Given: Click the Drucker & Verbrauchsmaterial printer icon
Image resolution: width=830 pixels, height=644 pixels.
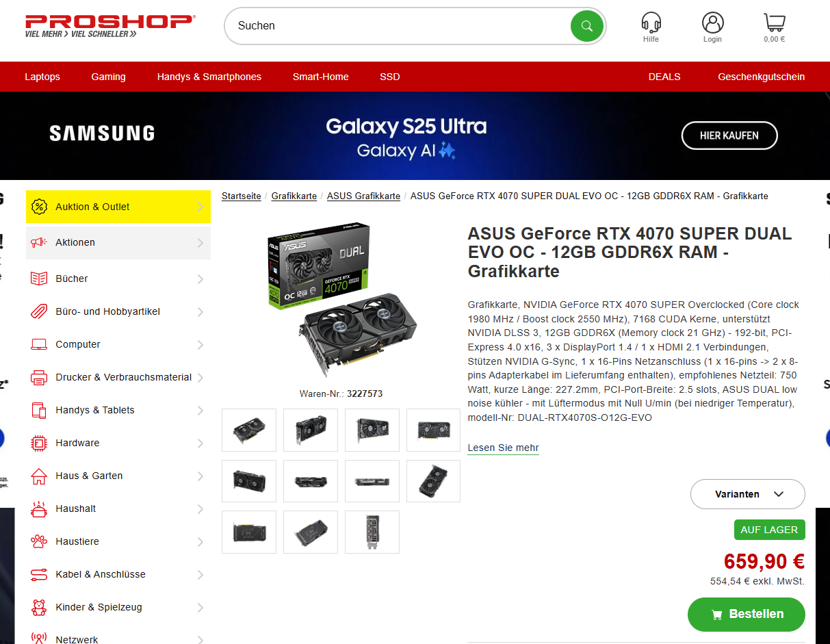Looking at the screenshot, I should coord(39,377).
